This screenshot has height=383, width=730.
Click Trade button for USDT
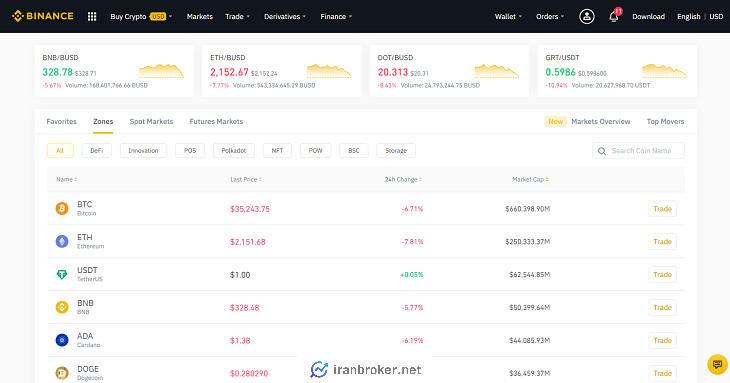[662, 275]
